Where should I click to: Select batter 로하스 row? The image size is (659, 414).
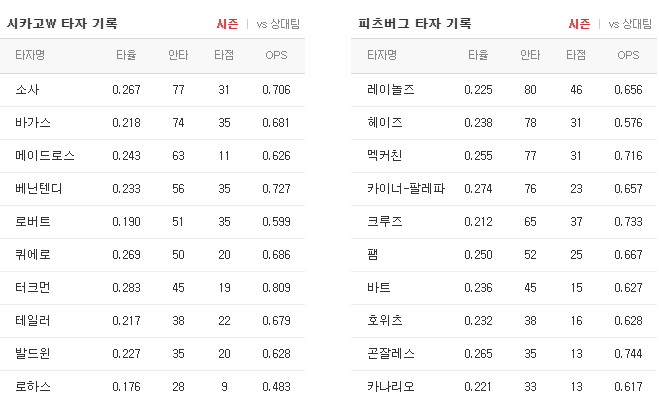click(x=152, y=387)
